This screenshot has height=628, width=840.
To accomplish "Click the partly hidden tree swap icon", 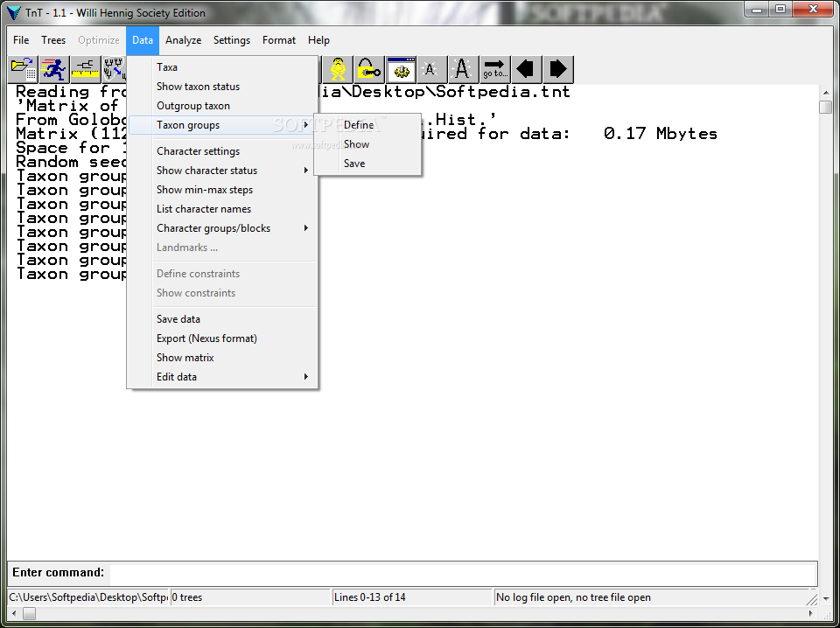I will [x=114, y=69].
